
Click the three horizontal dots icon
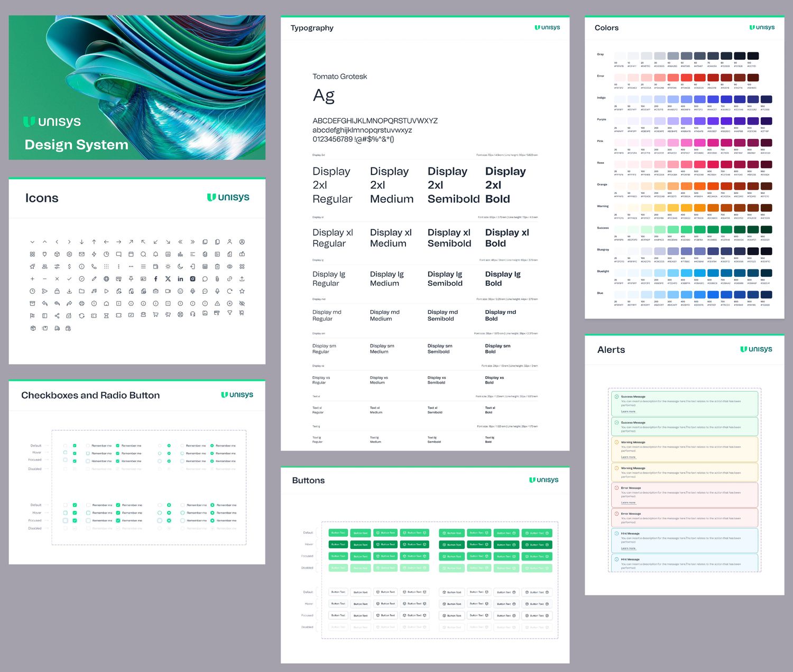click(x=131, y=266)
